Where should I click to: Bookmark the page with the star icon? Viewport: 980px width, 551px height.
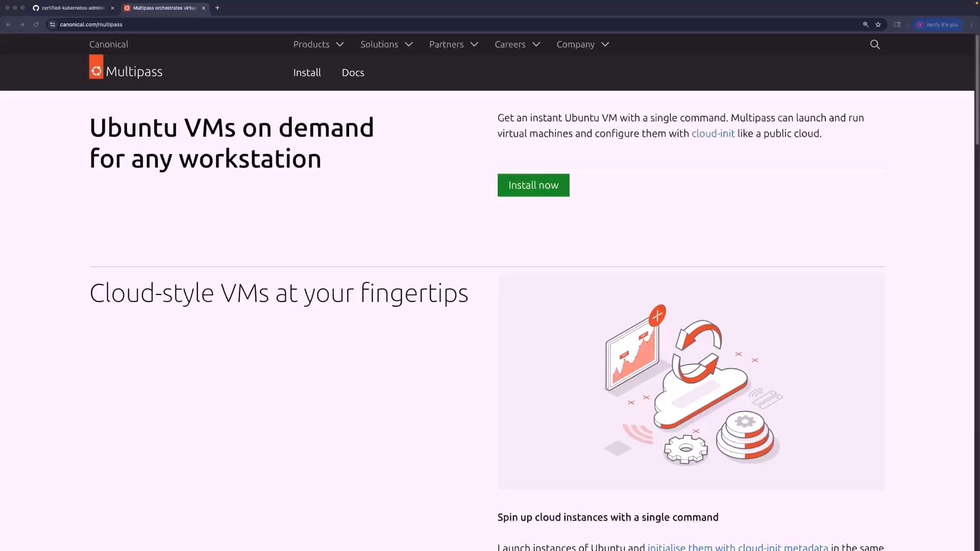(x=878, y=24)
